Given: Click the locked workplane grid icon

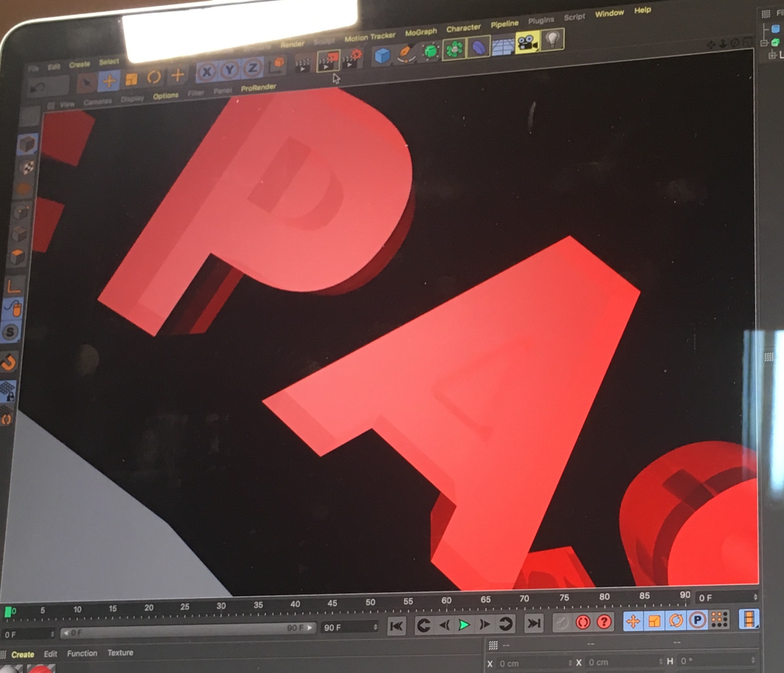Looking at the screenshot, I should (x=8, y=391).
